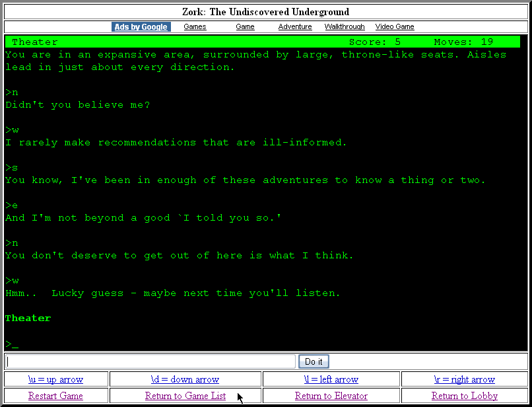Screen dimensions: 532x407
Task: Click the Score: 5 status text
Action: [x=374, y=42]
